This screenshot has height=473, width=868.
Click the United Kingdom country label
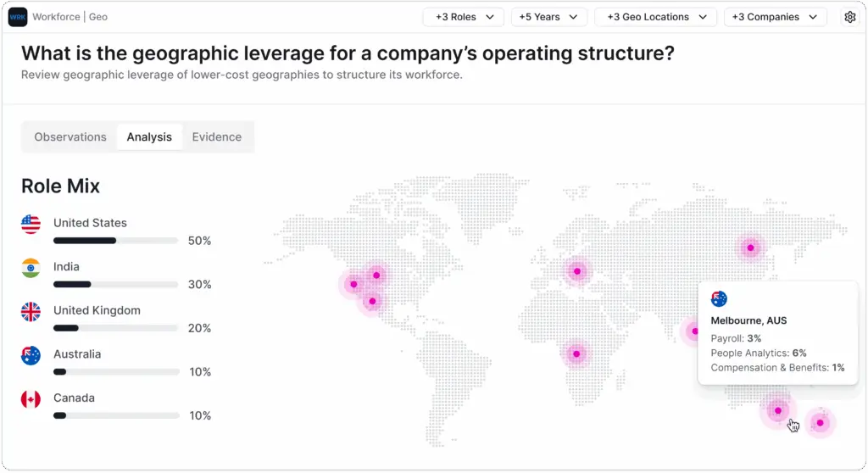coord(97,310)
